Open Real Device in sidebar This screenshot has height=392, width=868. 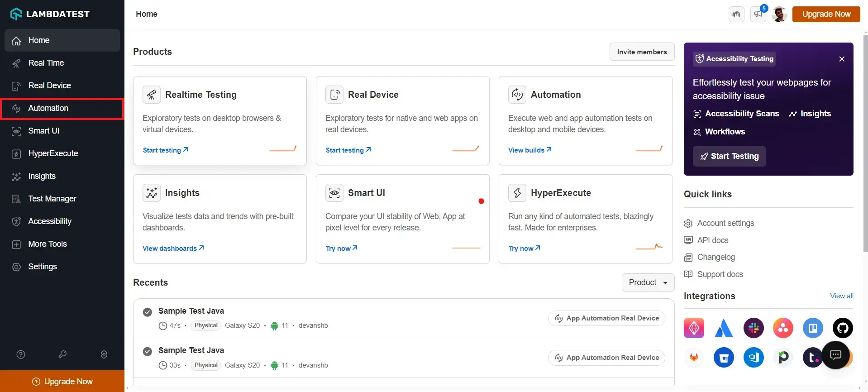(62, 86)
